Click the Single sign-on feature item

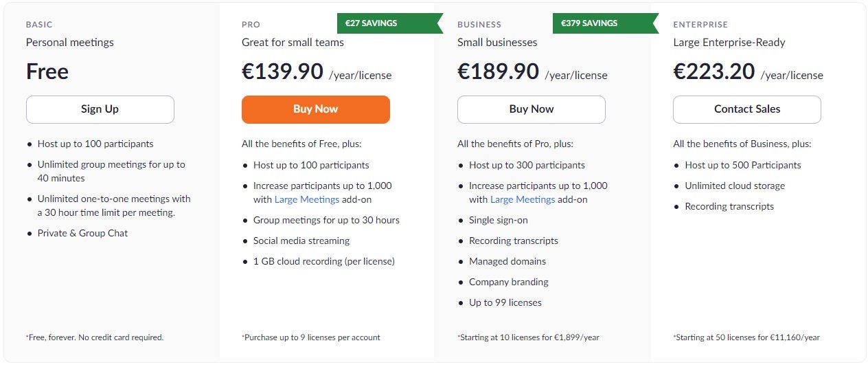pos(499,220)
